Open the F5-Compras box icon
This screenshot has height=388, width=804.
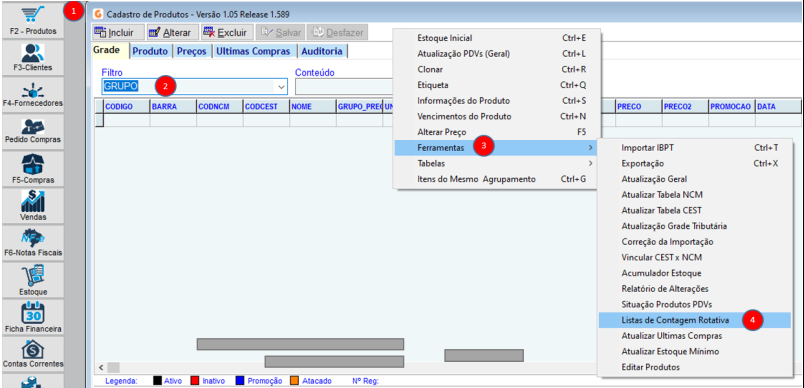(x=33, y=168)
